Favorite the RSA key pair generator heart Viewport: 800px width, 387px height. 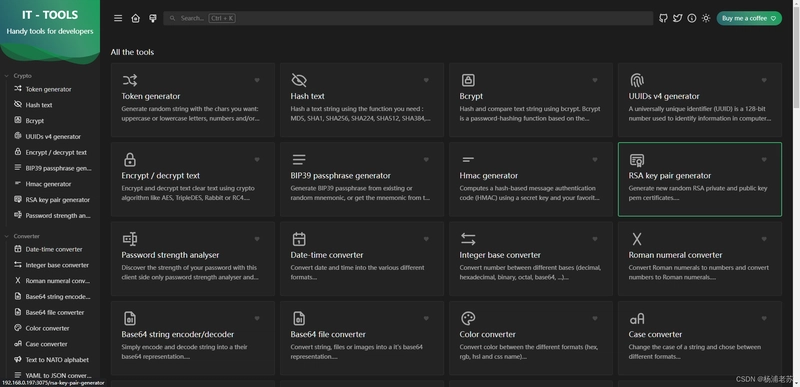(764, 160)
